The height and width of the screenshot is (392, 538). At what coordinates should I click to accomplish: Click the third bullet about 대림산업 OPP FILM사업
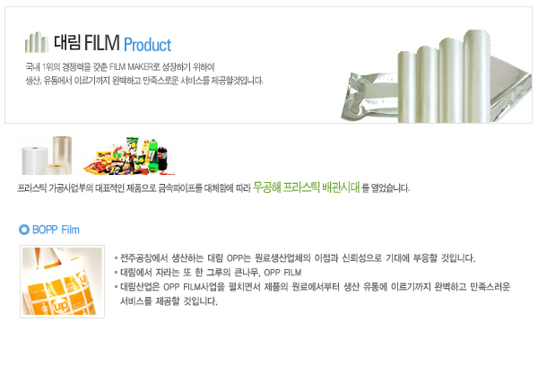tap(313, 294)
